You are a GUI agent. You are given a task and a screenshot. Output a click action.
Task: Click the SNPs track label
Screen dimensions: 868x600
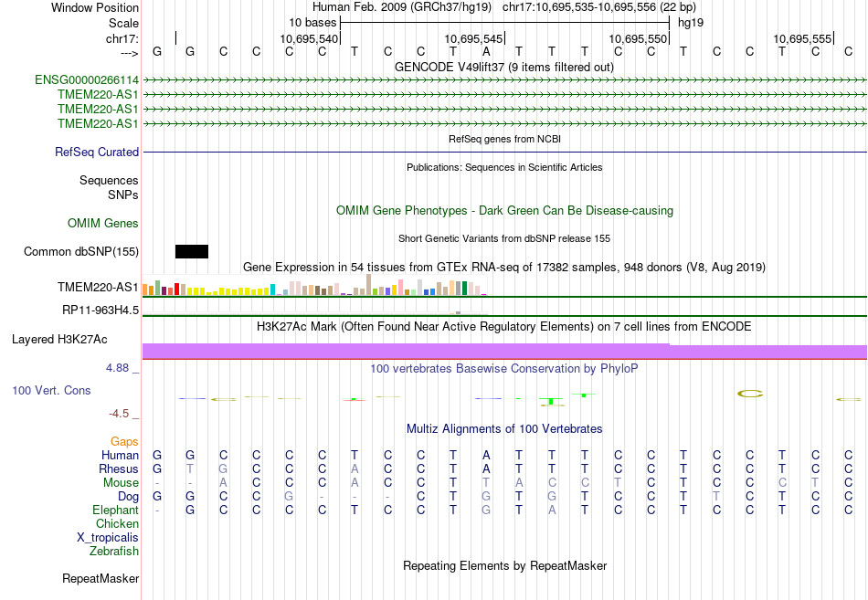tap(123, 195)
